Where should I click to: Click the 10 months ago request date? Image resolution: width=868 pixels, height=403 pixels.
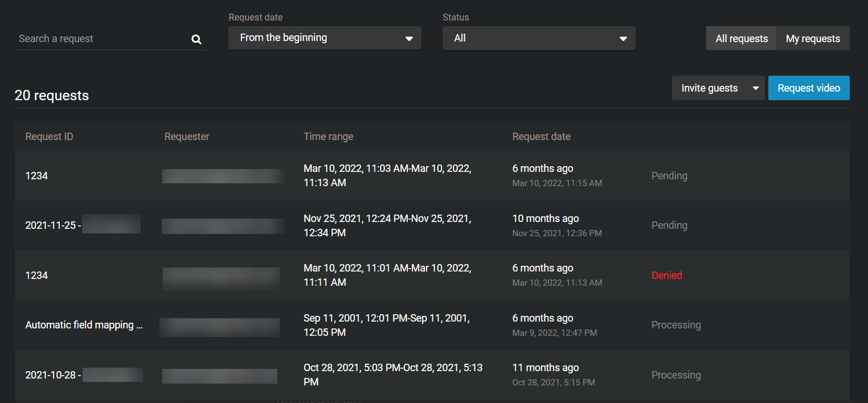click(x=546, y=219)
